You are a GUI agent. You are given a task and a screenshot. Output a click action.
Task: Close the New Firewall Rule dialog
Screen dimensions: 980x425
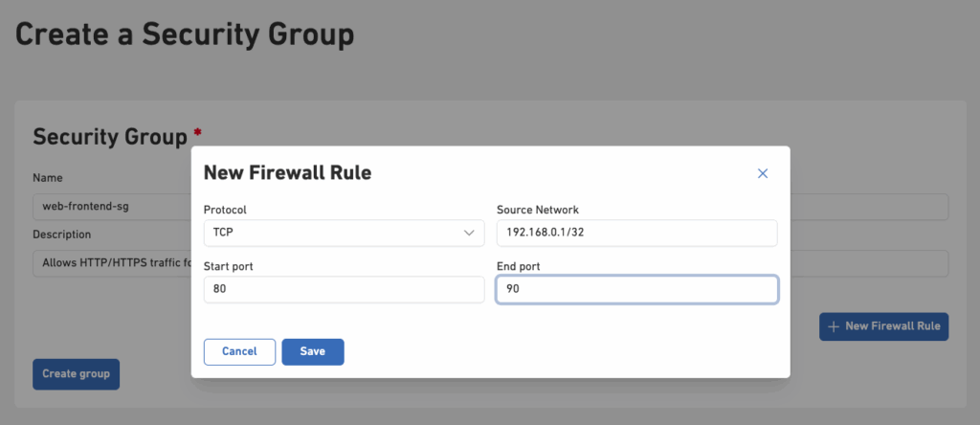(763, 173)
